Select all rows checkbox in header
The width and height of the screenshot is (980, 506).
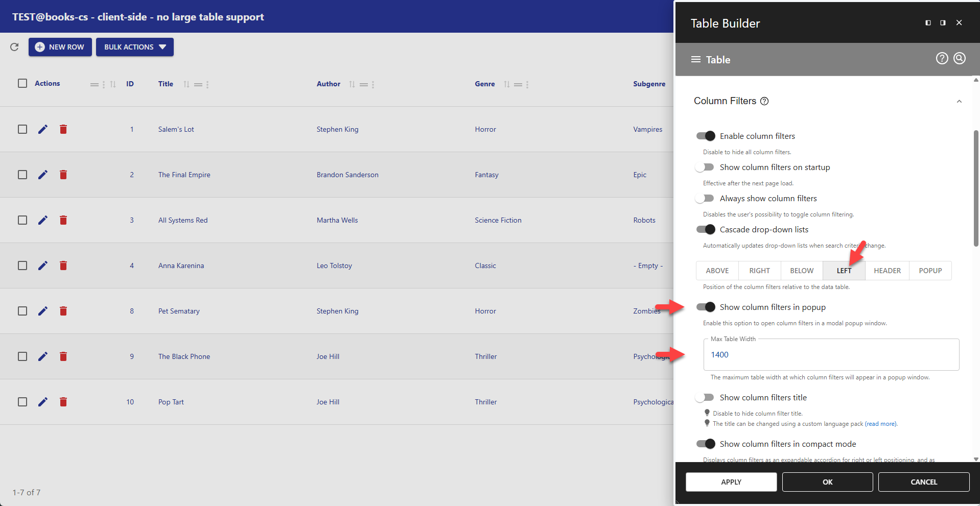(x=22, y=83)
